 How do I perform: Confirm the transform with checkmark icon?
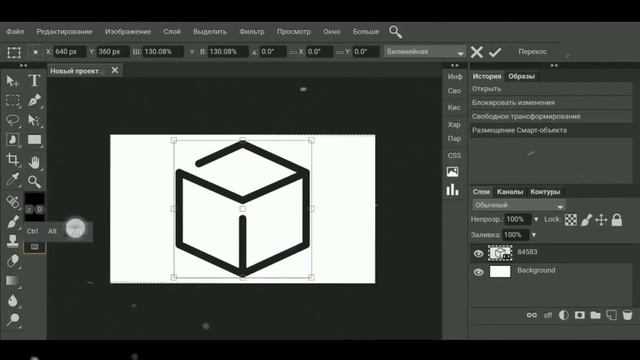click(495, 52)
